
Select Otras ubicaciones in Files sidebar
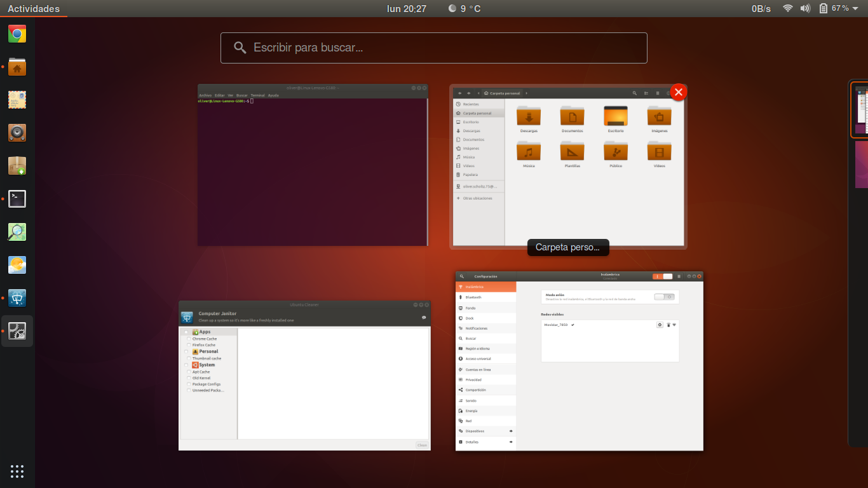[478, 198]
